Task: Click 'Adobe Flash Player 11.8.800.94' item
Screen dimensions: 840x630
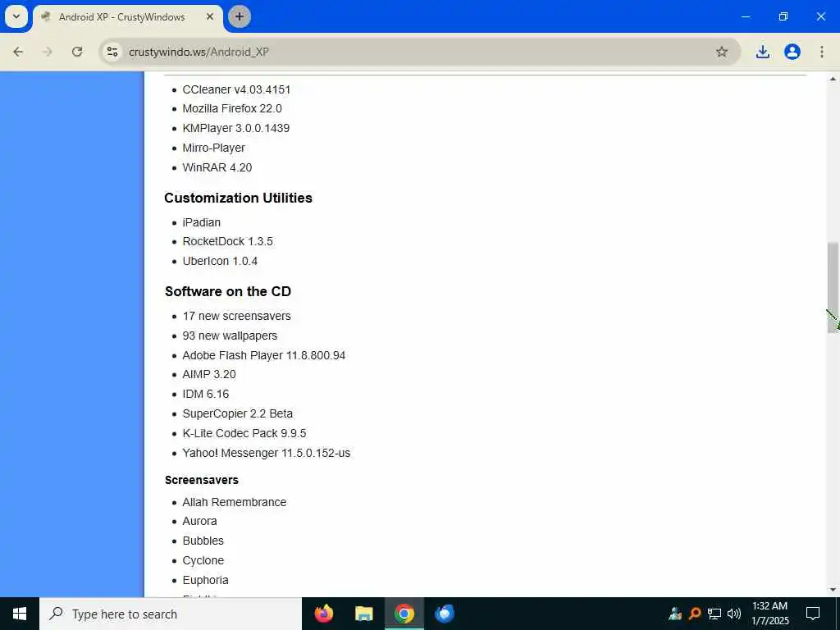Action: click(x=263, y=356)
